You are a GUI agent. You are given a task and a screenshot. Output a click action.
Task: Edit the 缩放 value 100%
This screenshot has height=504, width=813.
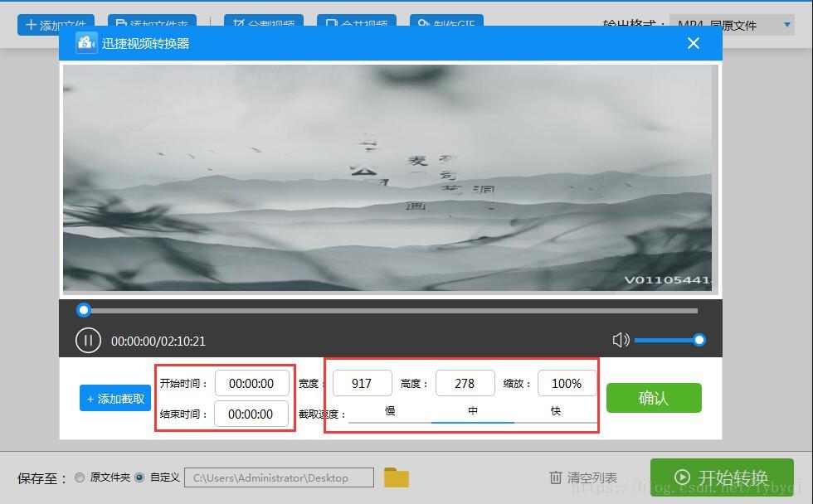(x=567, y=383)
